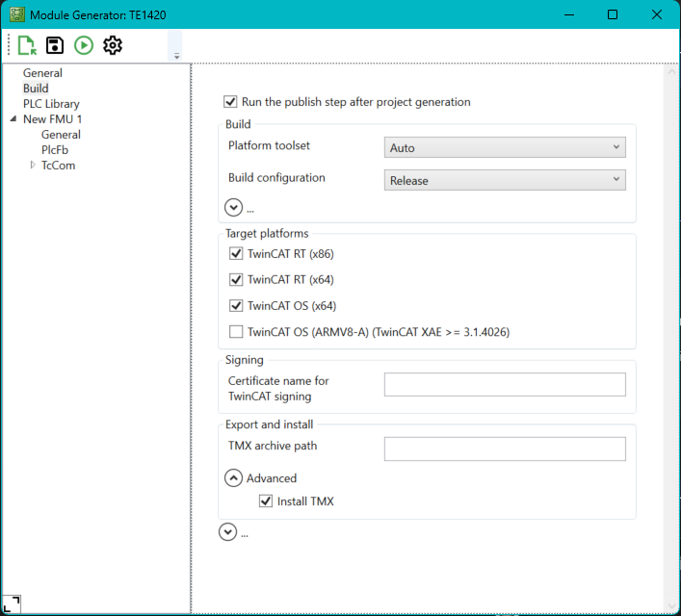Toggle TwinCAT RT (x86) target platform
This screenshot has width=681, height=616.
coord(236,254)
